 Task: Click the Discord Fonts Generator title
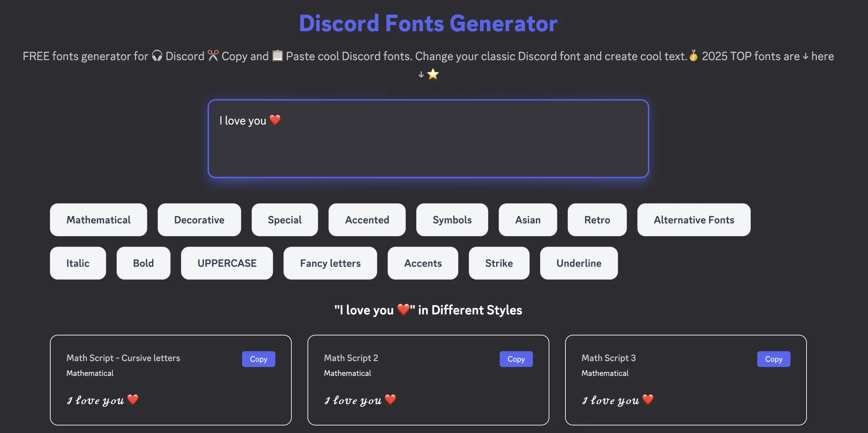tap(428, 23)
